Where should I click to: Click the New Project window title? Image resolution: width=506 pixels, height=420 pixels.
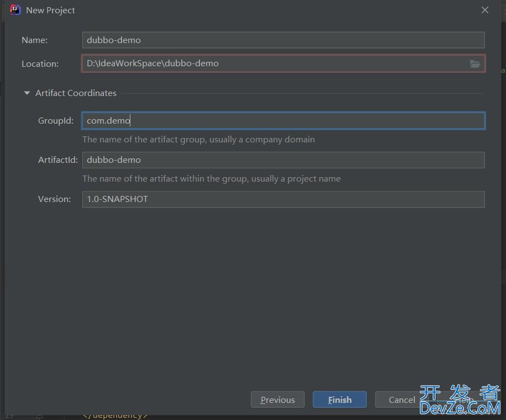(50, 10)
